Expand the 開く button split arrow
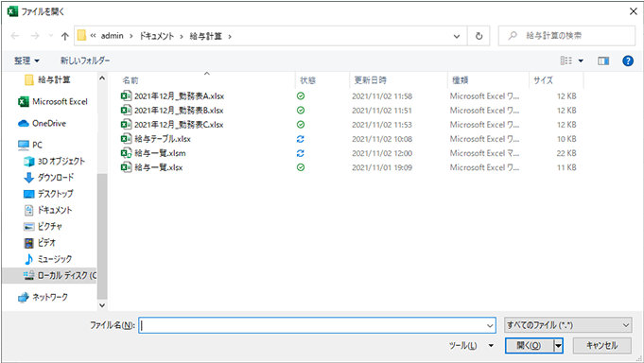 [558, 346]
